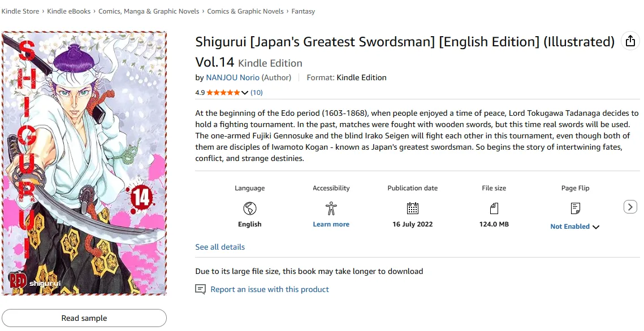Click the File size document icon
The width and height of the screenshot is (644, 331).
(x=494, y=208)
